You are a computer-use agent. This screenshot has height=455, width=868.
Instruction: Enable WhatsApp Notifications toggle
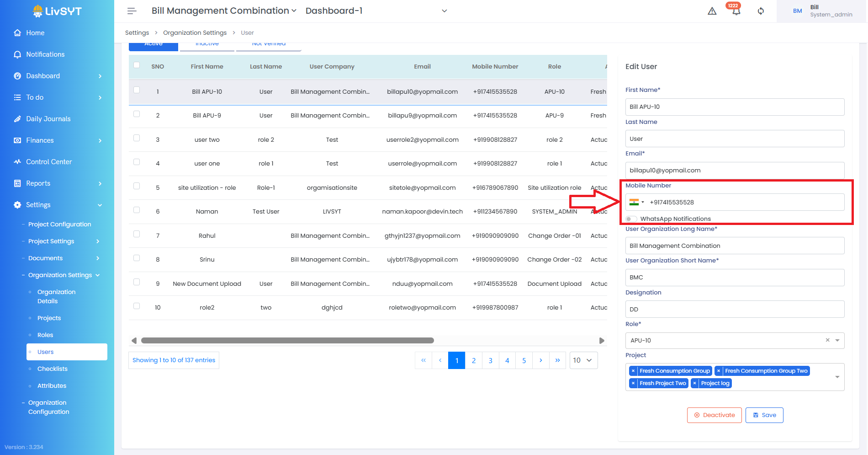tap(631, 219)
